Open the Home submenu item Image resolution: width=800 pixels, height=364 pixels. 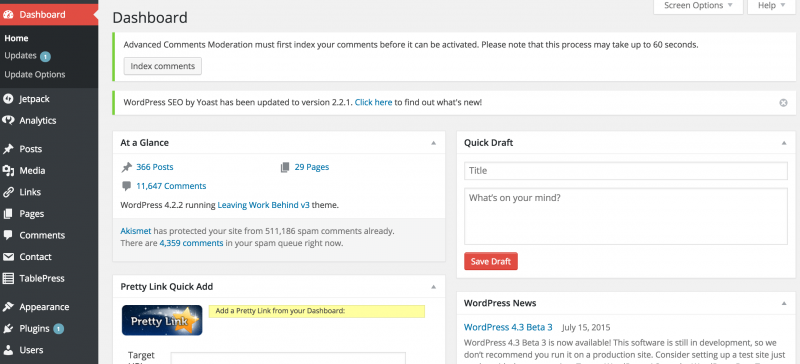point(16,38)
